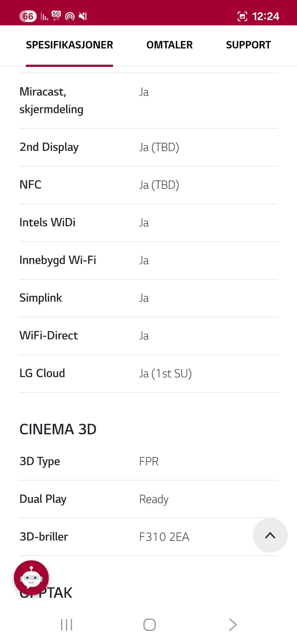Tap the clock showing 12:24
The image size is (297, 644).
(x=266, y=16)
